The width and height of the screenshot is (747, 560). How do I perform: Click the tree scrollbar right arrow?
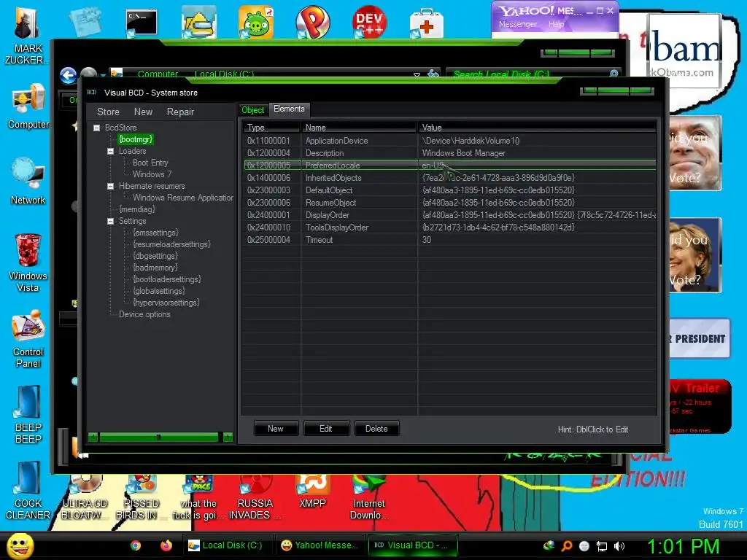point(228,437)
